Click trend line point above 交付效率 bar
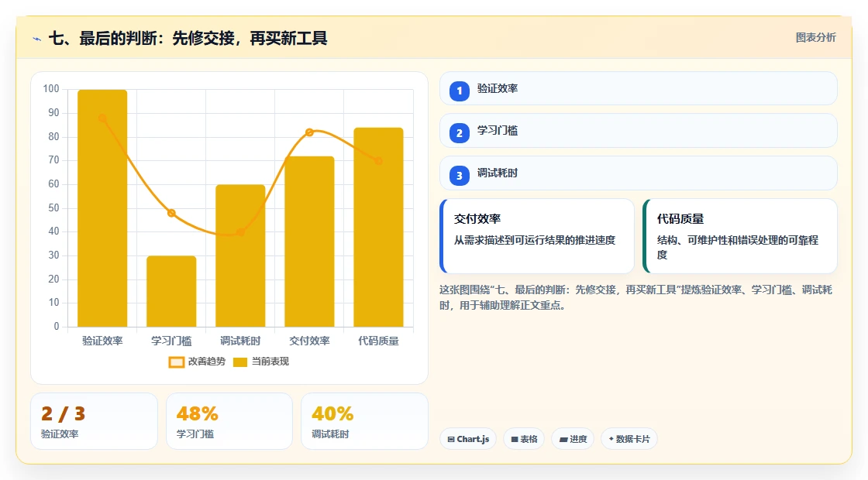The width and height of the screenshot is (868, 480). [309, 132]
